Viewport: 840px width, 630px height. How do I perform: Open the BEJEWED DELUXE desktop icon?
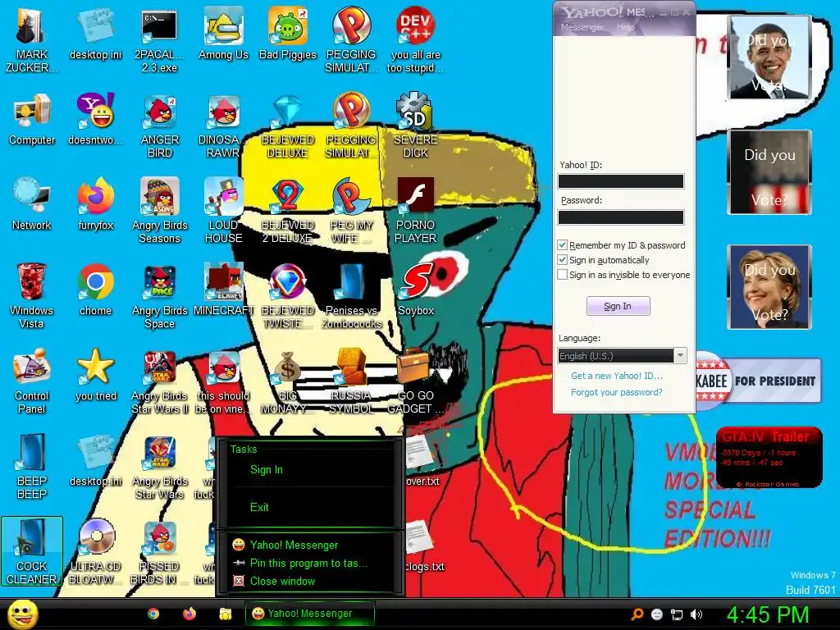(288, 126)
